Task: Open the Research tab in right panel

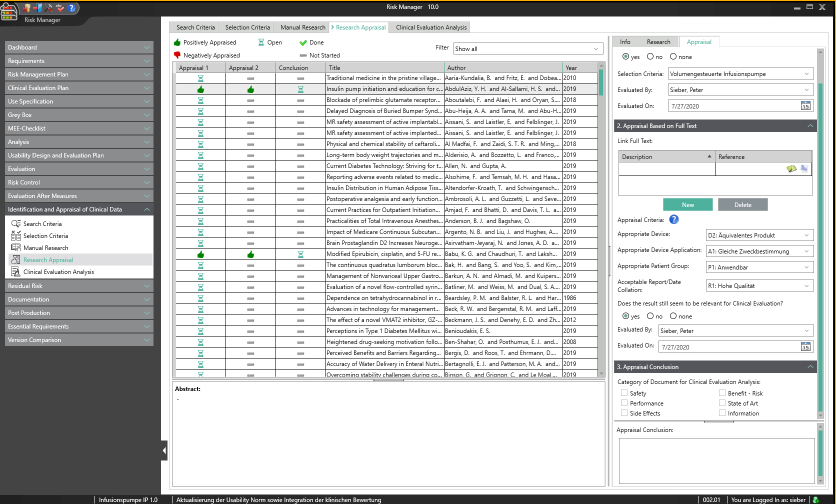Action: [658, 42]
